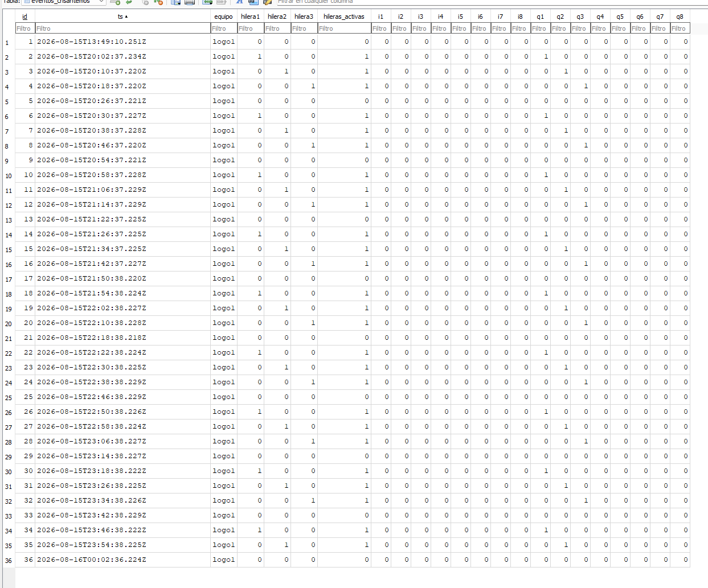Image resolution: width=708 pixels, height=588 pixels.
Task: Select timestamp cell 2026-08-15T22:18:38.218Z
Action: click(122, 338)
